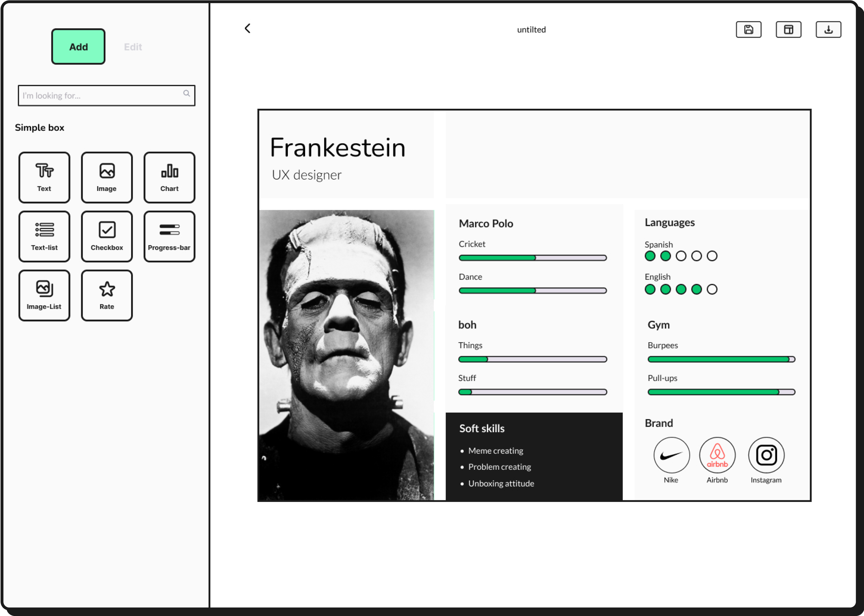Adjust the Pull-ups progress bar
Screen dimensions: 864x616
pyautogui.click(x=721, y=392)
